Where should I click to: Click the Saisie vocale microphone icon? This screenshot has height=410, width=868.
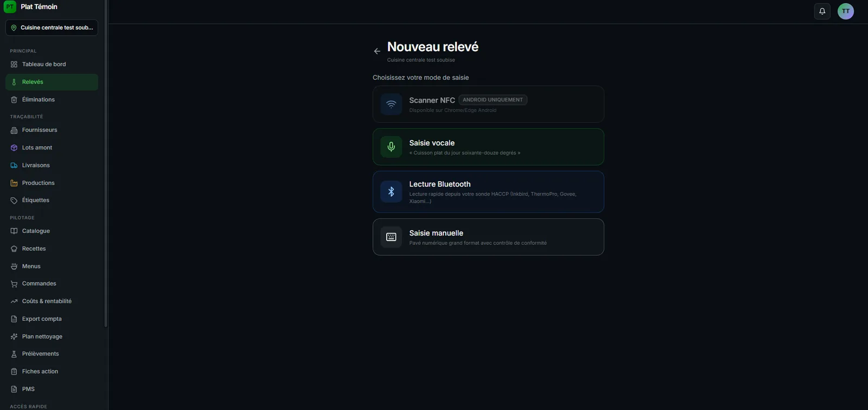391,147
